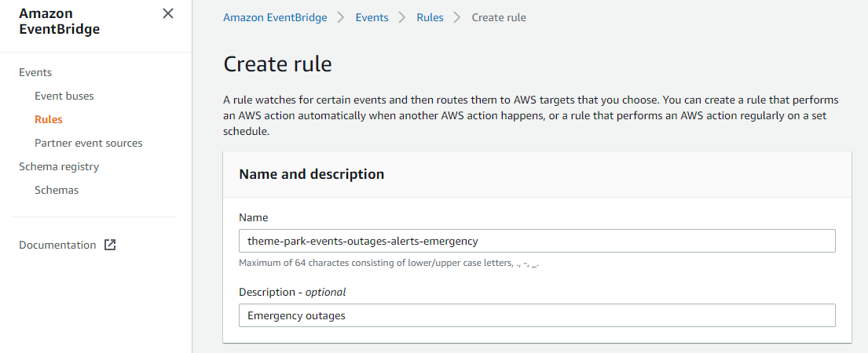The image size is (868, 353).
Task: Open the Documentation link
Action: coord(57,245)
